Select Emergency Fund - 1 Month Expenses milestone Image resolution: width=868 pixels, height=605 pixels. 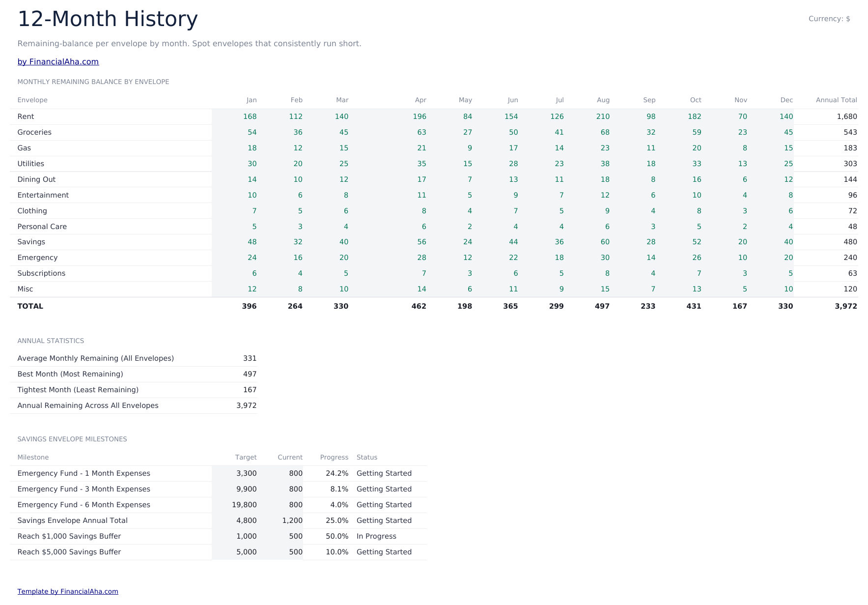pyautogui.click(x=84, y=473)
